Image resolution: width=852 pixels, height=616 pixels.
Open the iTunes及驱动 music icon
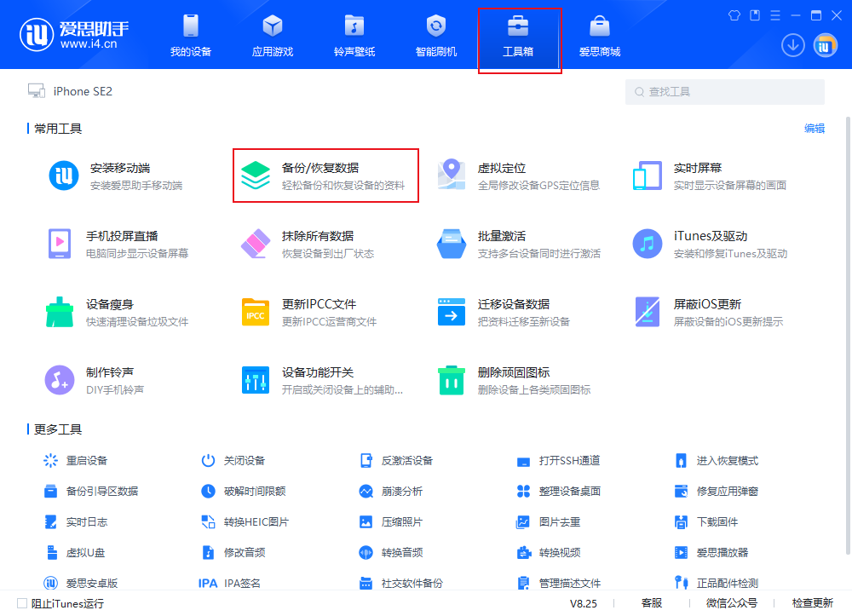click(x=647, y=244)
